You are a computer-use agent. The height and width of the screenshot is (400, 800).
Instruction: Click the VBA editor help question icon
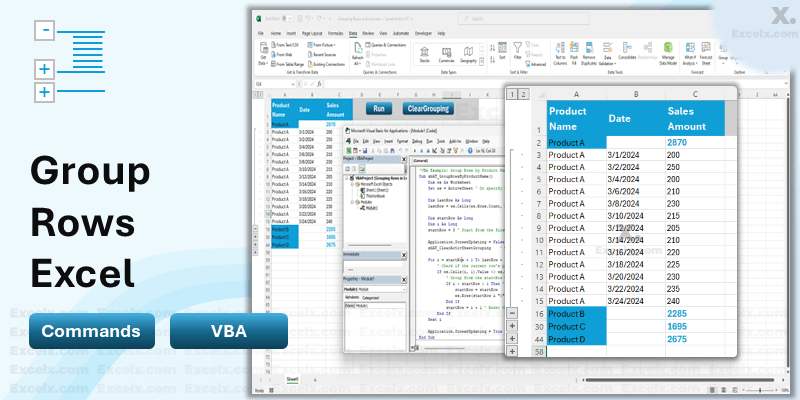point(469,151)
